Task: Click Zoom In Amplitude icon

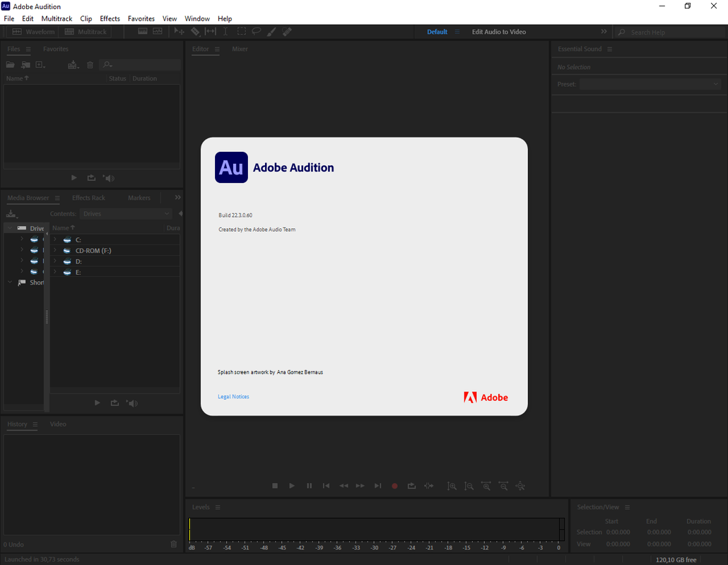Action: [x=452, y=486]
